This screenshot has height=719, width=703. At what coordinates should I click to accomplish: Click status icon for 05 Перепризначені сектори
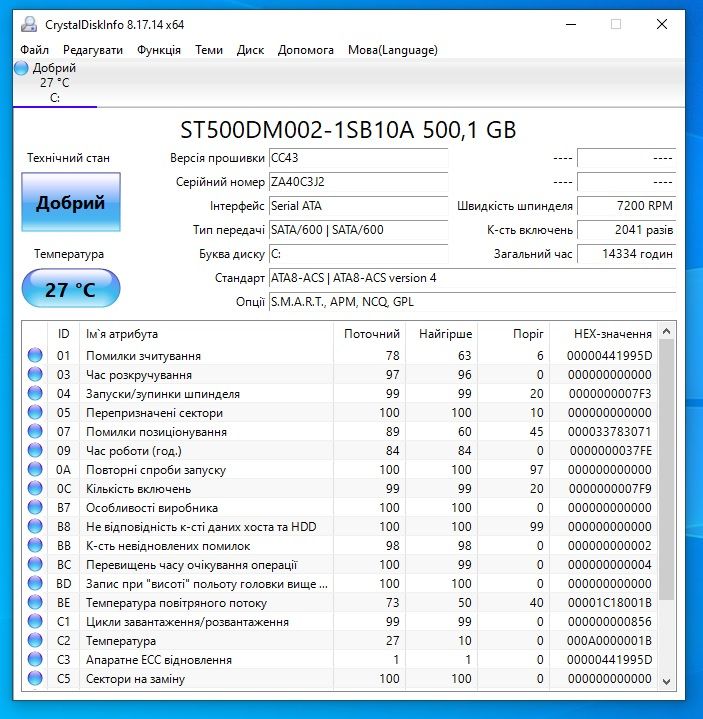point(35,412)
